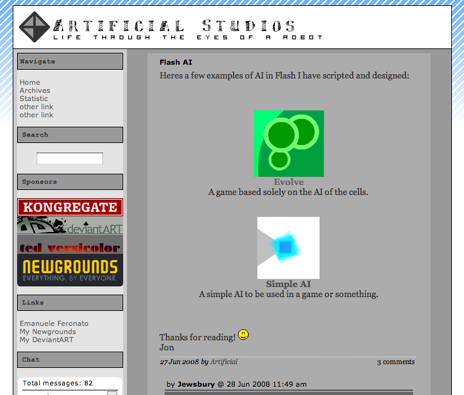Click the Search section header
The height and width of the screenshot is (395, 464).
click(x=70, y=135)
